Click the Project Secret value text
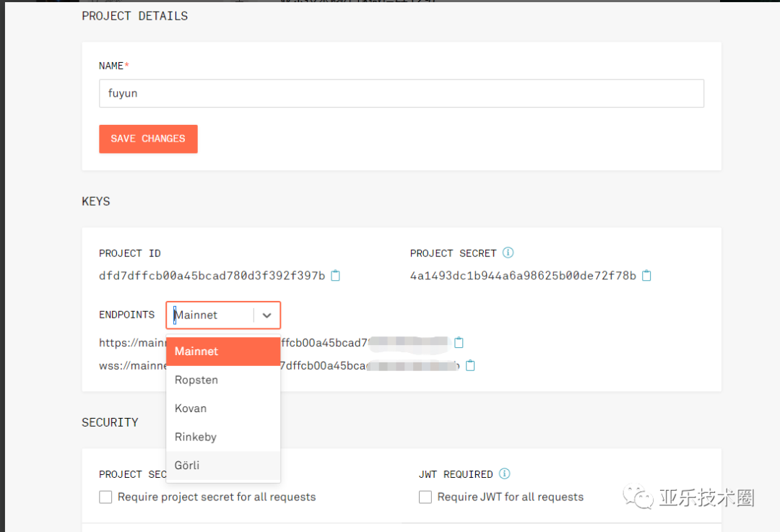 (523, 276)
